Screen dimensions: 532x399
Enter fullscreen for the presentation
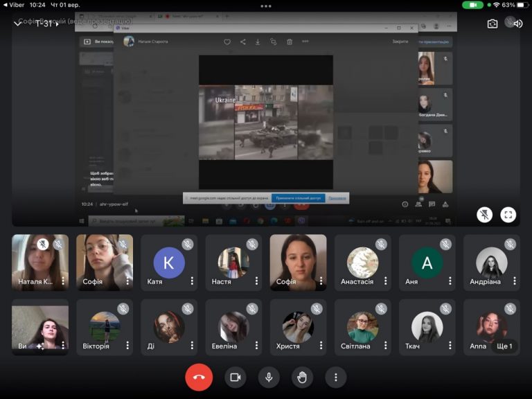coord(508,215)
